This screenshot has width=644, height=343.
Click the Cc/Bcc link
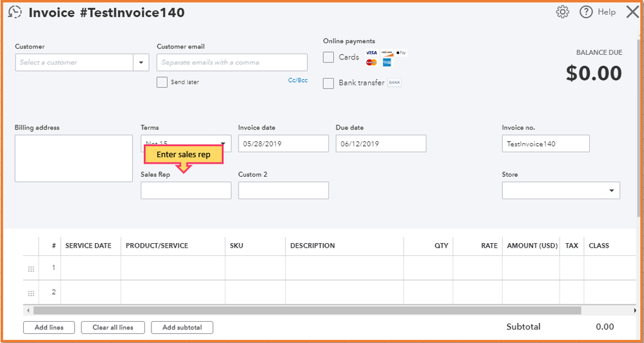tap(298, 81)
